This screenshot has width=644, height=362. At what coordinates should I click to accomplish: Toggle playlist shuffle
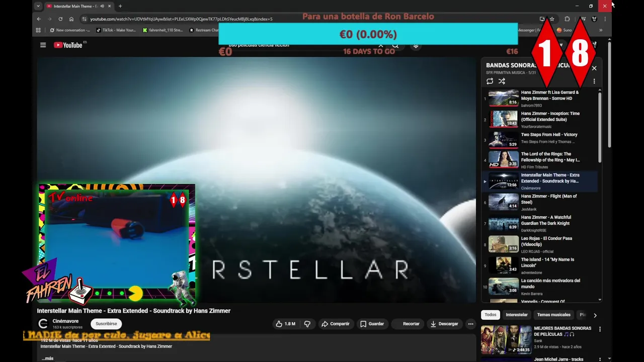click(502, 81)
